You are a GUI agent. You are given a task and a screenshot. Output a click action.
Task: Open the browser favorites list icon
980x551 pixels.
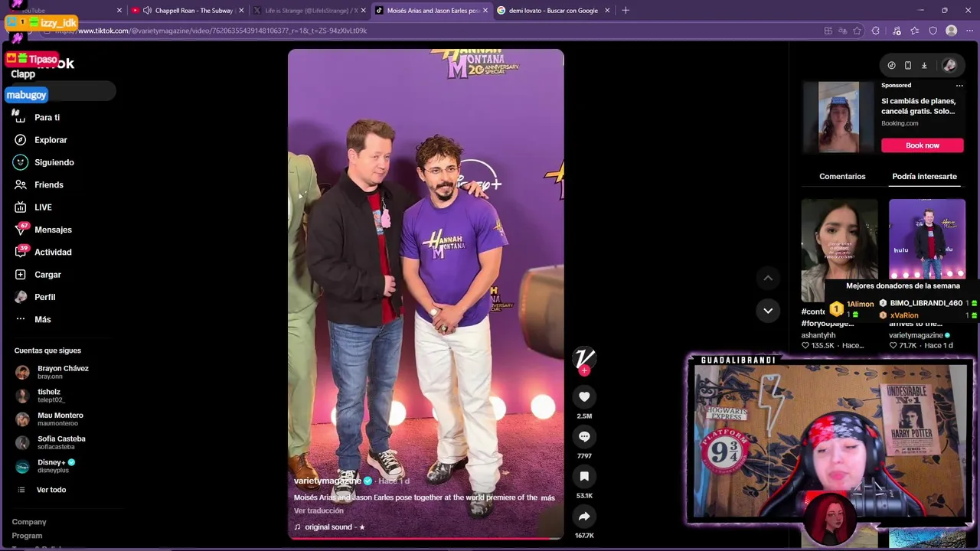[915, 31]
